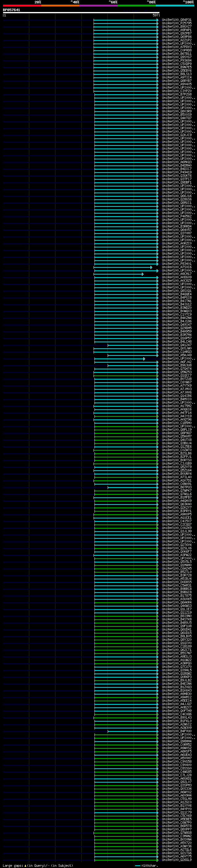Screen dimensions: 197x868
Task: Select the UniRef100_A2Z1P2 label
Action: tap(176, 40)
